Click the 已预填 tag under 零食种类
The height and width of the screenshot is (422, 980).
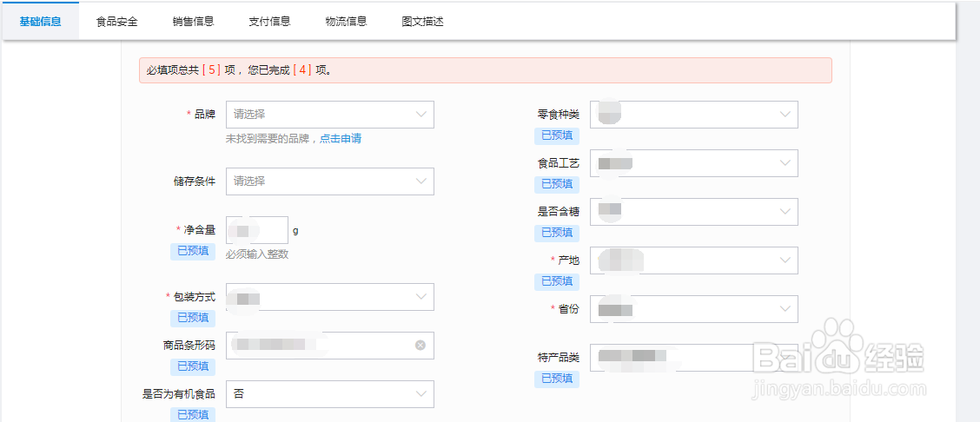(557, 135)
